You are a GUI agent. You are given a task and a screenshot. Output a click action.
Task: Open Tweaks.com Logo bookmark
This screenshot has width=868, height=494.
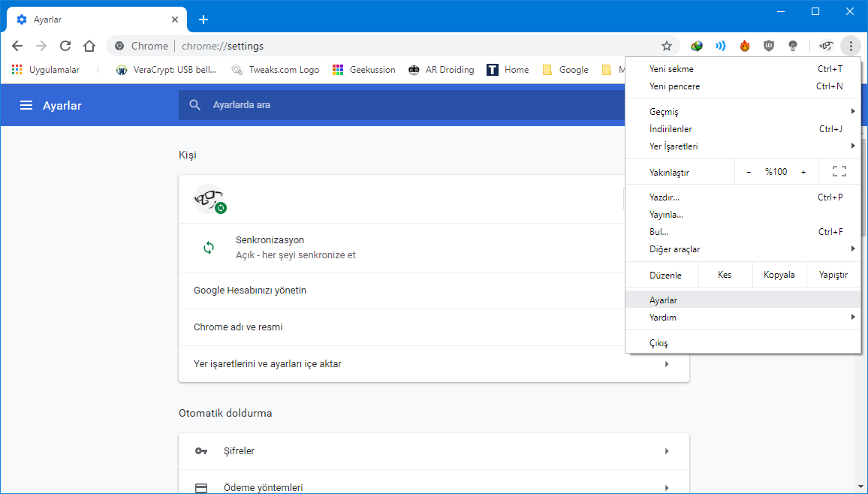tap(276, 70)
